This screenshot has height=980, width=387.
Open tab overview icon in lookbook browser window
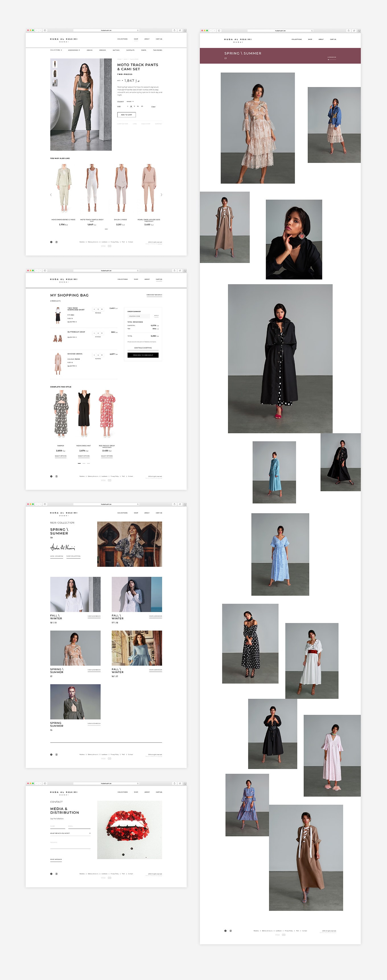(354, 30)
